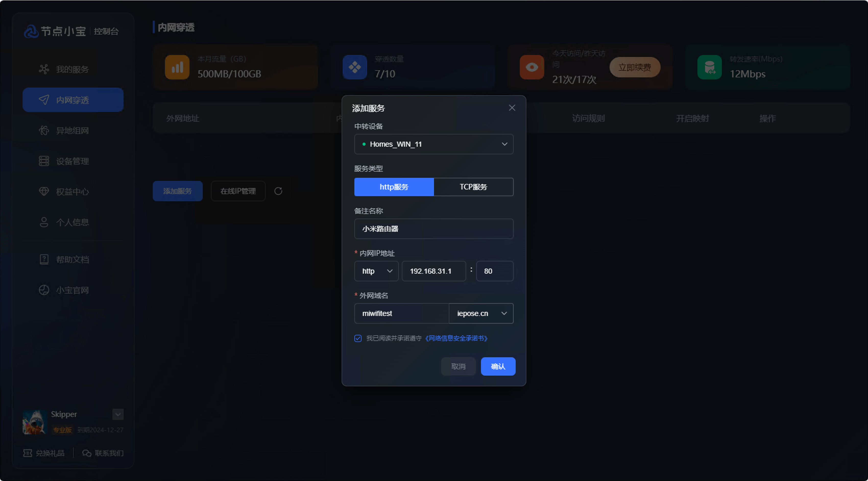Image resolution: width=868 pixels, height=481 pixels.
Task: Click the 兑换礼品 link
Action: (x=50, y=453)
